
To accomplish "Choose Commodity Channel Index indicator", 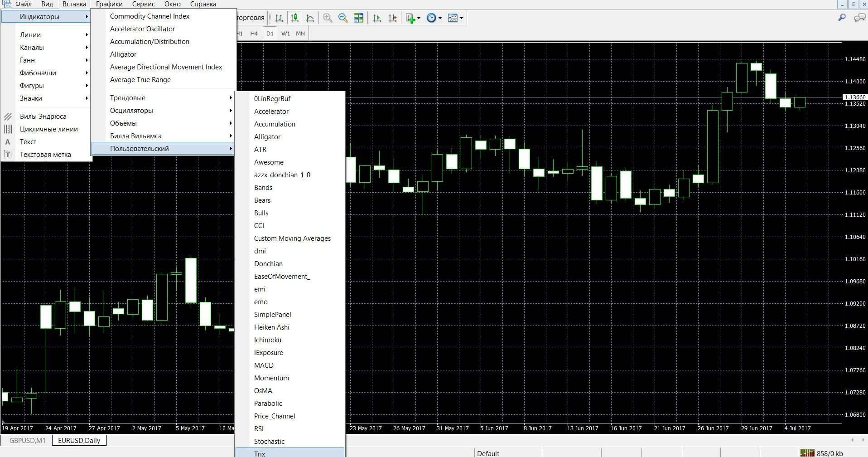I will 163,16.
